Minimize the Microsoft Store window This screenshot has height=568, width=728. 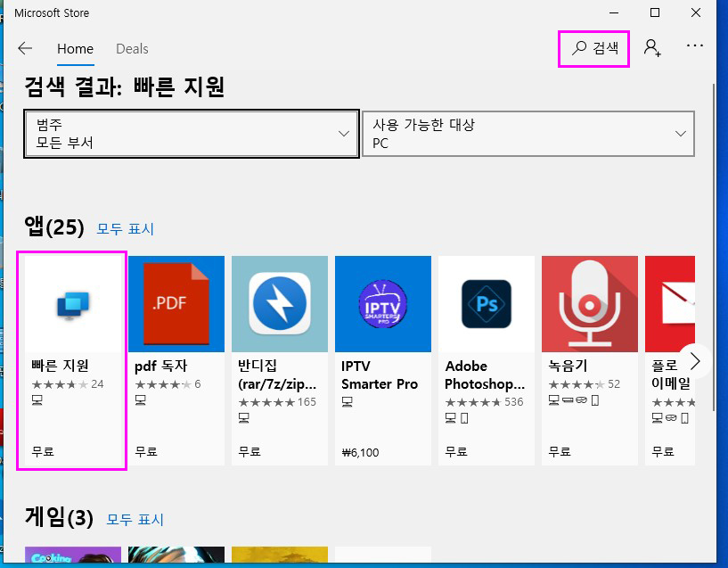(614, 12)
